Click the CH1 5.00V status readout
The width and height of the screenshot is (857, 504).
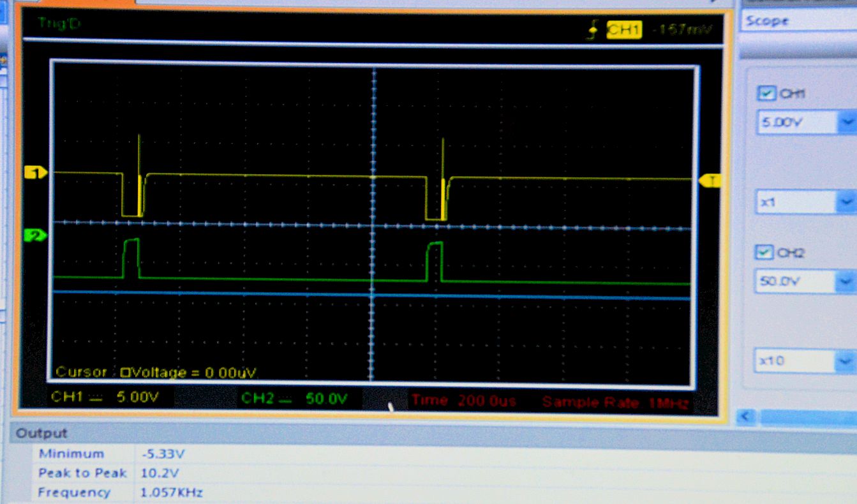point(105,397)
